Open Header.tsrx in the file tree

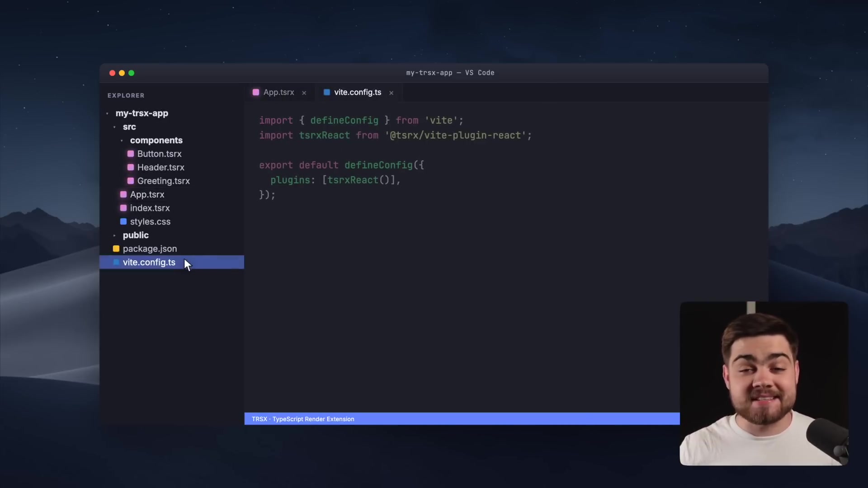(161, 167)
